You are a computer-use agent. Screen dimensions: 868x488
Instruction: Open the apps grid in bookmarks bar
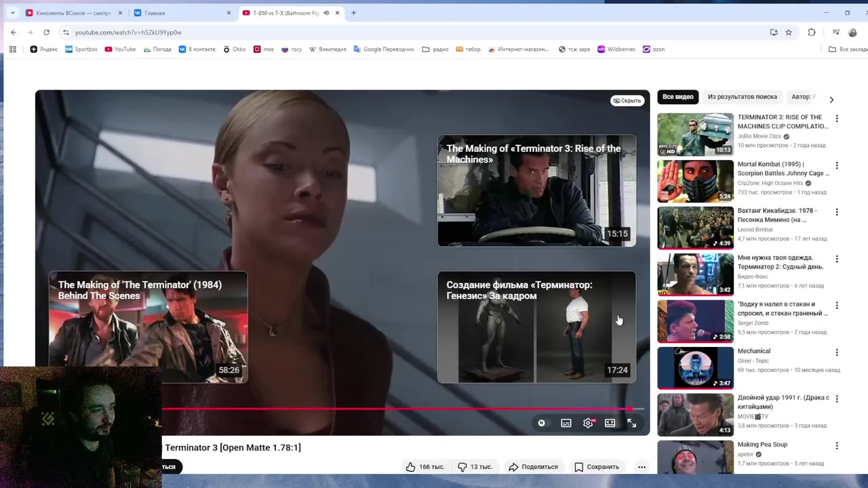click(x=12, y=49)
